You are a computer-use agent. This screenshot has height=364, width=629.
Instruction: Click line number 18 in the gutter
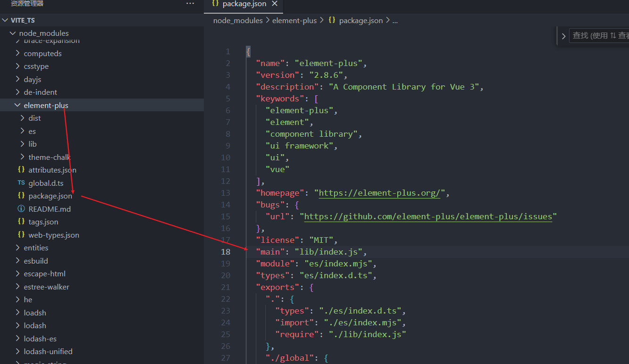(x=226, y=252)
